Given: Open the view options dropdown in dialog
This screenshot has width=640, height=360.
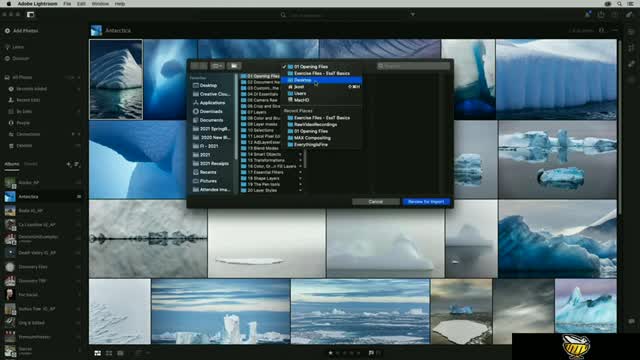Looking at the screenshot, I should pos(217,66).
